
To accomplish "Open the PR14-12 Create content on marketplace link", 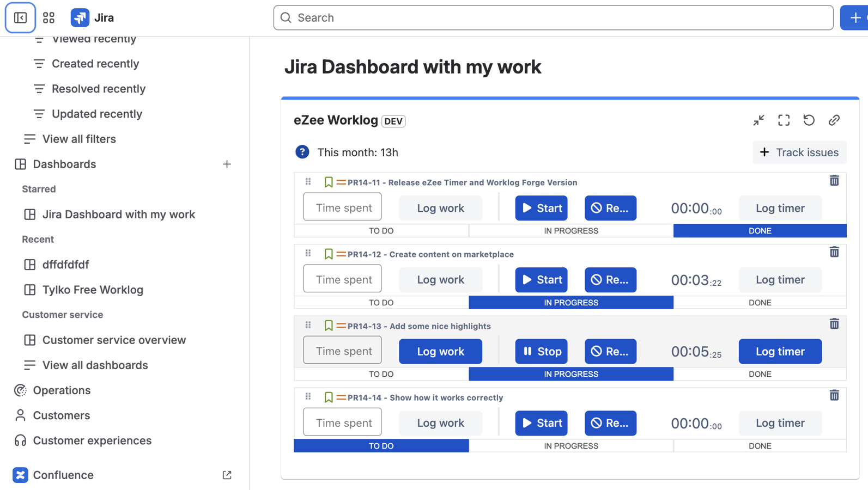I will click(430, 254).
